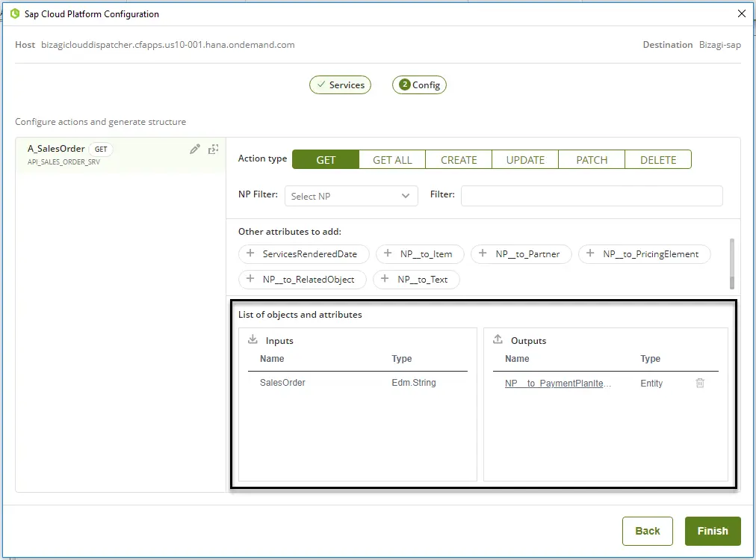Select the DELETE action type
The height and width of the screenshot is (560, 756).
click(658, 160)
